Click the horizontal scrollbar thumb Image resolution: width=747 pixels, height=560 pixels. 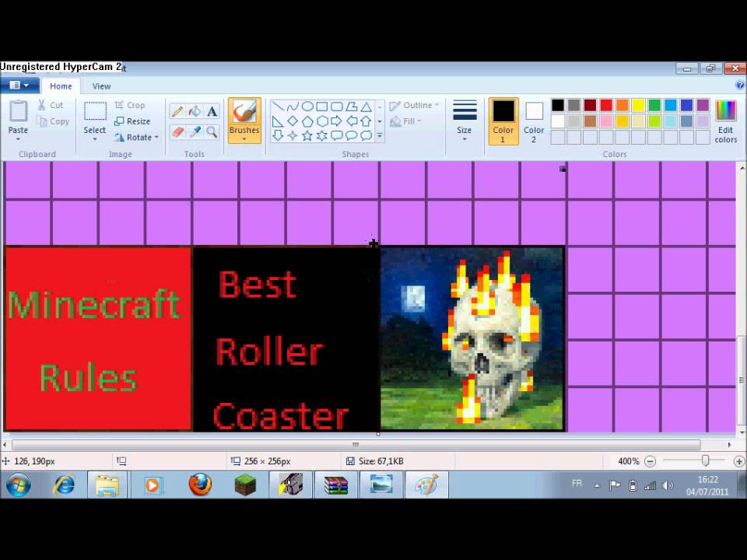[x=356, y=445]
